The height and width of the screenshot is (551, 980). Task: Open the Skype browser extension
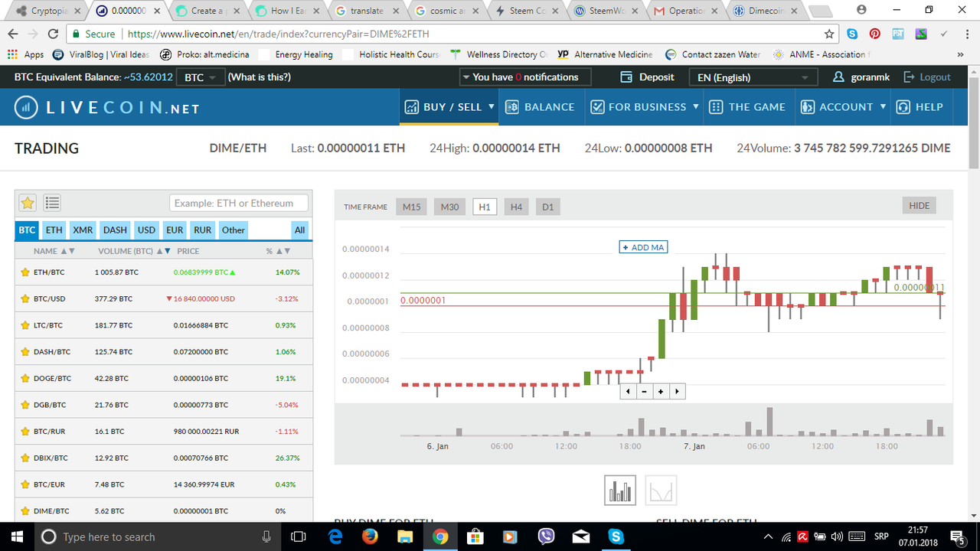point(852,34)
